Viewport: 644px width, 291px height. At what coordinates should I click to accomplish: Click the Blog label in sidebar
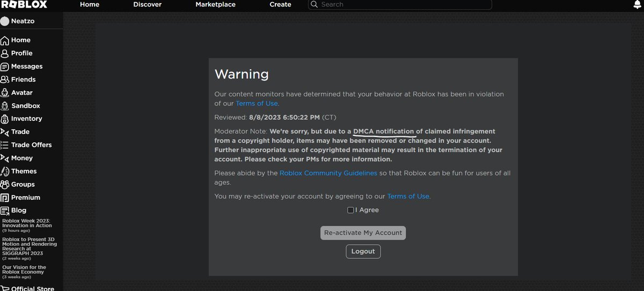tap(19, 210)
